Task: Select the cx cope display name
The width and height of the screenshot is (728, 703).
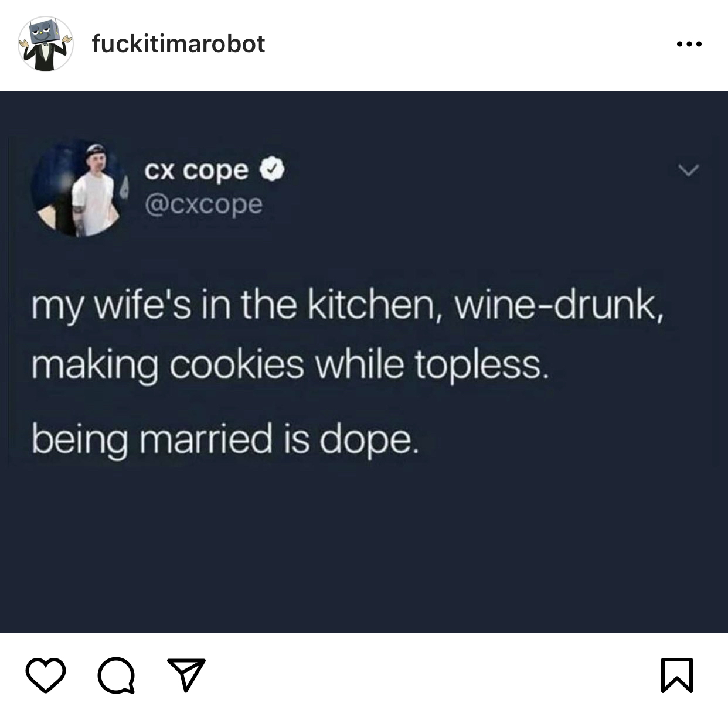Action: coord(197,170)
